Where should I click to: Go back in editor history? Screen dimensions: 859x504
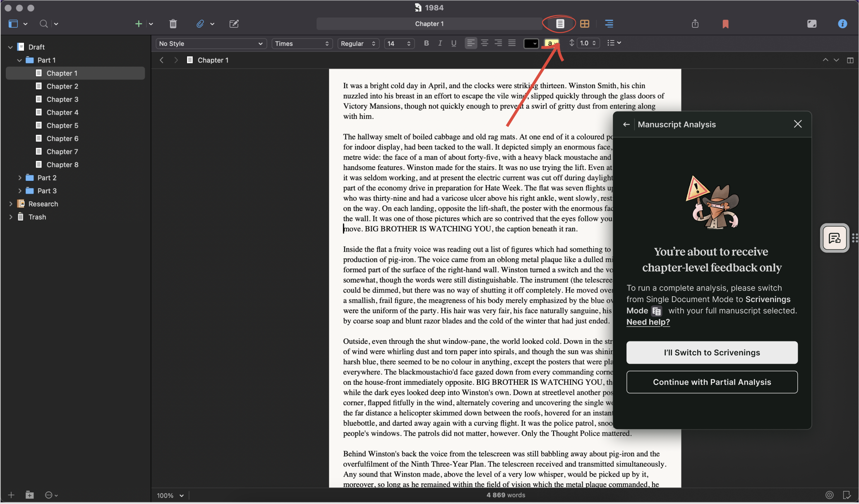click(x=162, y=60)
